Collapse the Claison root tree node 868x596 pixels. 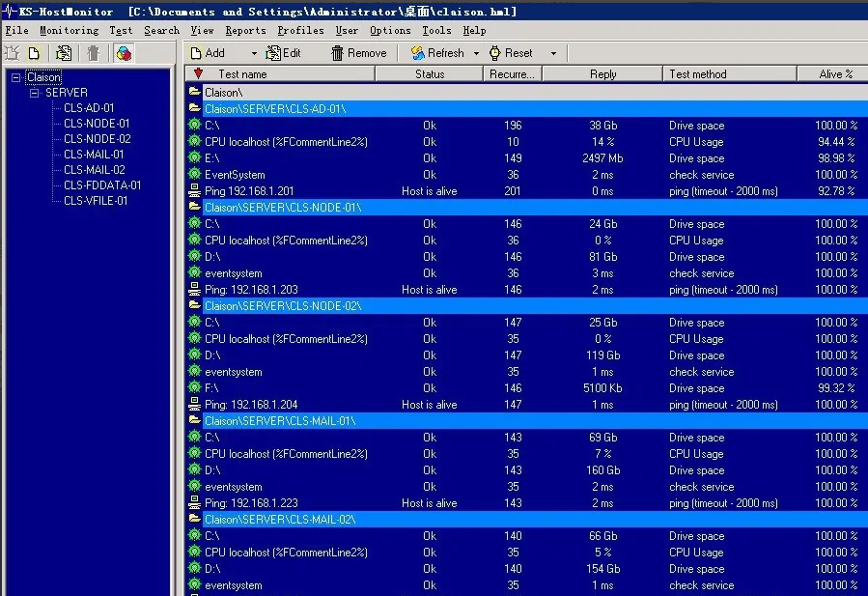point(16,77)
